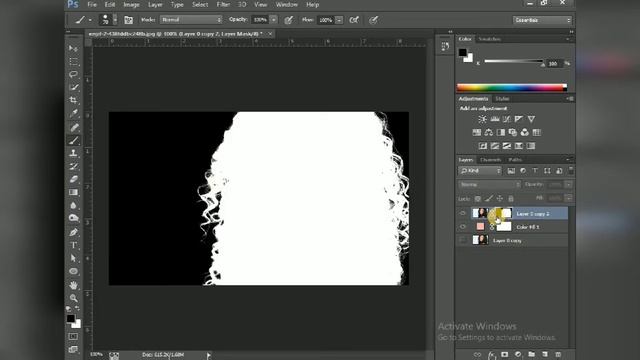Viewport: 640px width, 360px height.
Task: Select the Lasso tool
Action: pyautogui.click(x=73, y=74)
